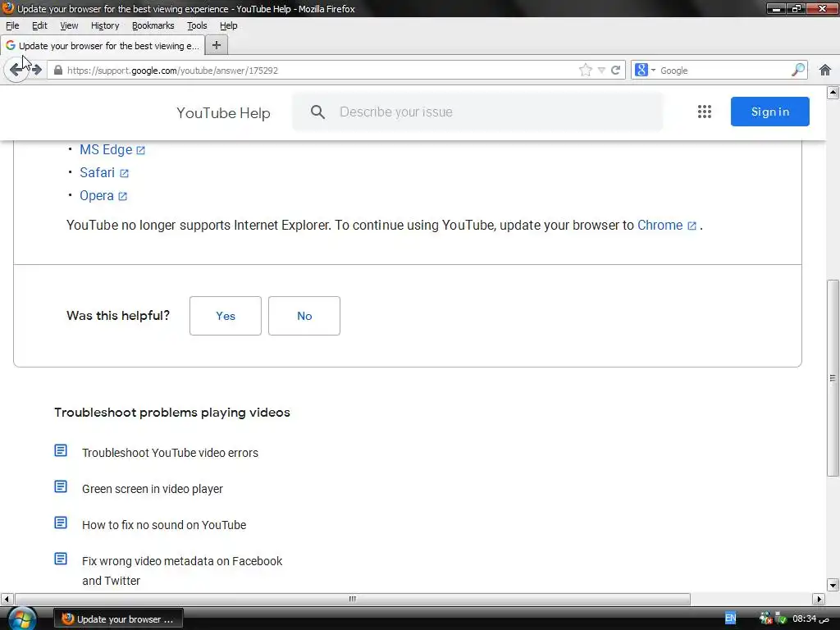This screenshot has height=630, width=840.
Task: Click the security shield tray icon
Action: click(x=782, y=619)
